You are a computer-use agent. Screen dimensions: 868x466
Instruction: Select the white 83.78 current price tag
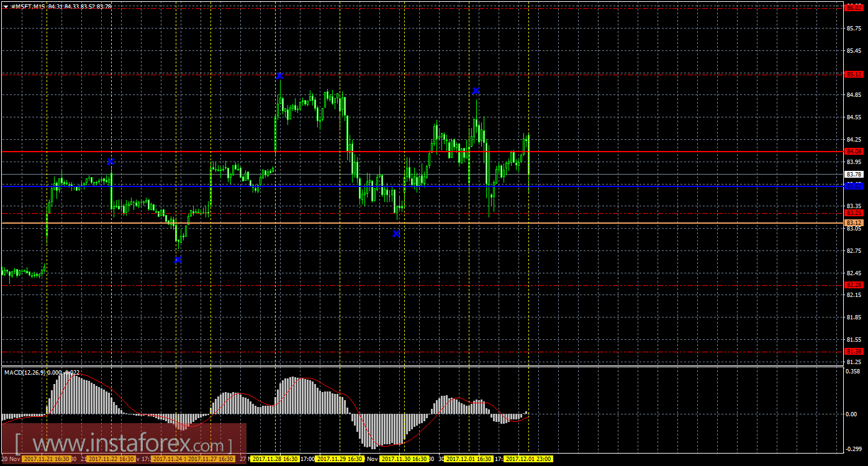pyautogui.click(x=854, y=175)
